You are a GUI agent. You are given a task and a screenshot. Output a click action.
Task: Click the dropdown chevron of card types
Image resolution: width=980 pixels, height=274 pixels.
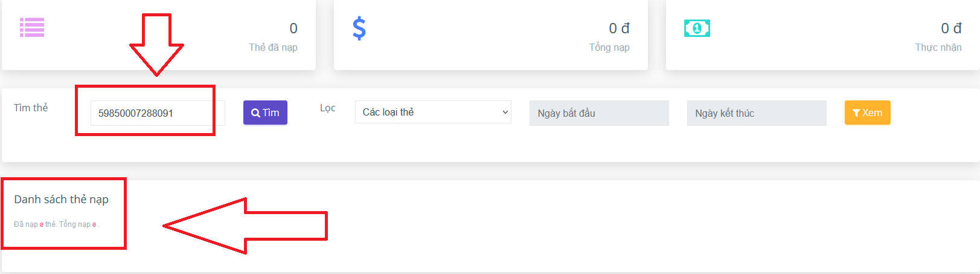[x=505, y=113]
